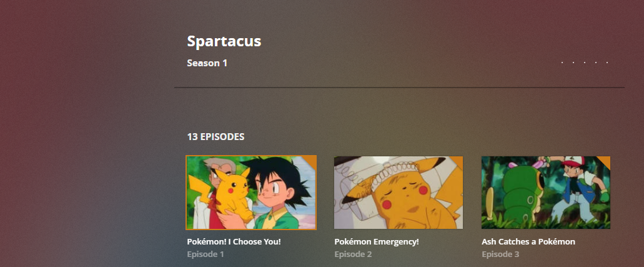This screenshot has height=267, width=644.
Task: Go to the Spartacus show title
Action: click(x=224, y=41)
